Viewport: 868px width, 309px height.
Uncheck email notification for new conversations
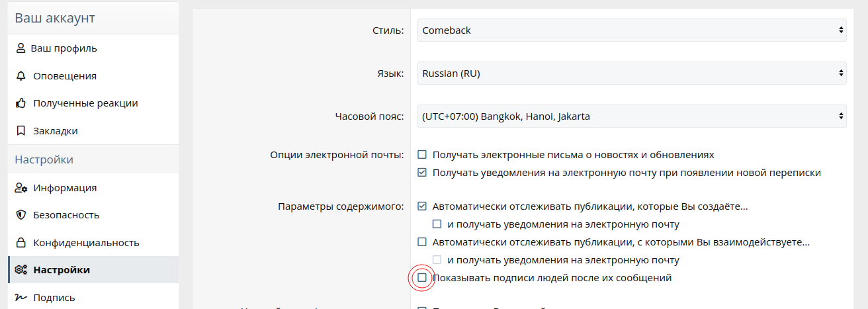tap(422, 173)
